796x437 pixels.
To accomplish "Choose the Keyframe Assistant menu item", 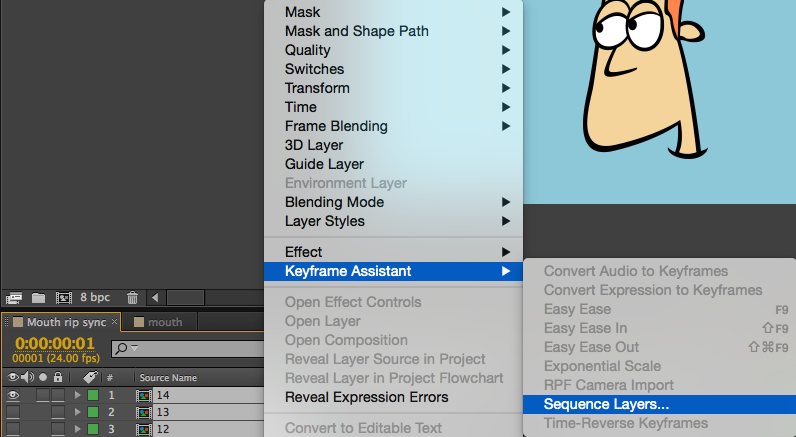I will click(x=393, y=271).
